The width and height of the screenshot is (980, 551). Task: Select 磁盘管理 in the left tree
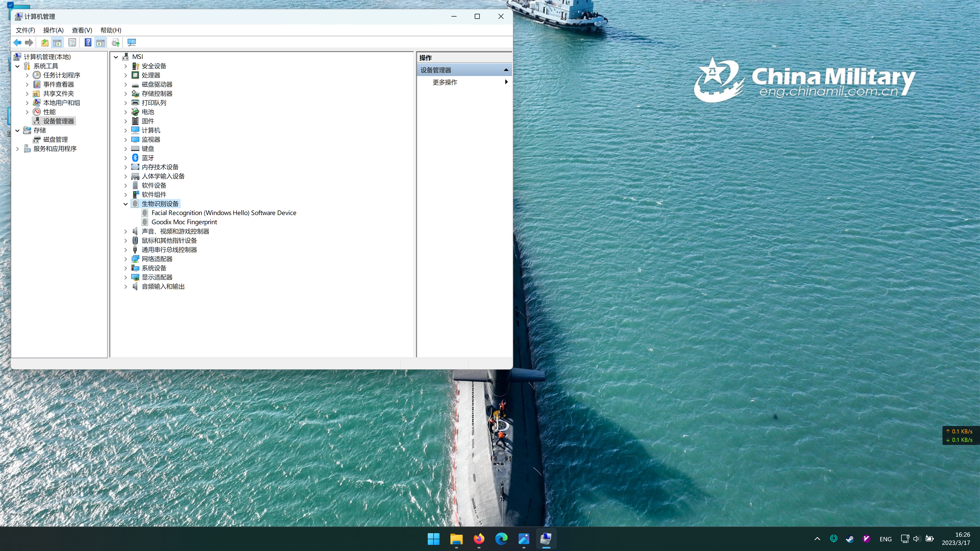(55, 140)
